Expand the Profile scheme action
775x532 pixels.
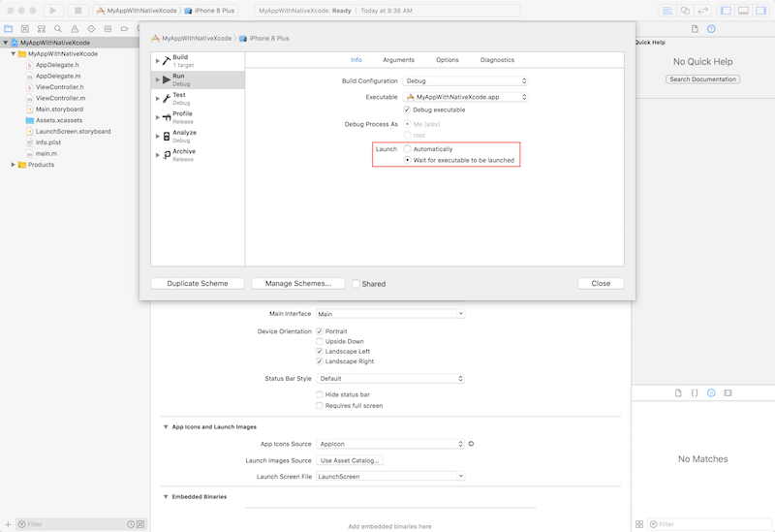158,117
